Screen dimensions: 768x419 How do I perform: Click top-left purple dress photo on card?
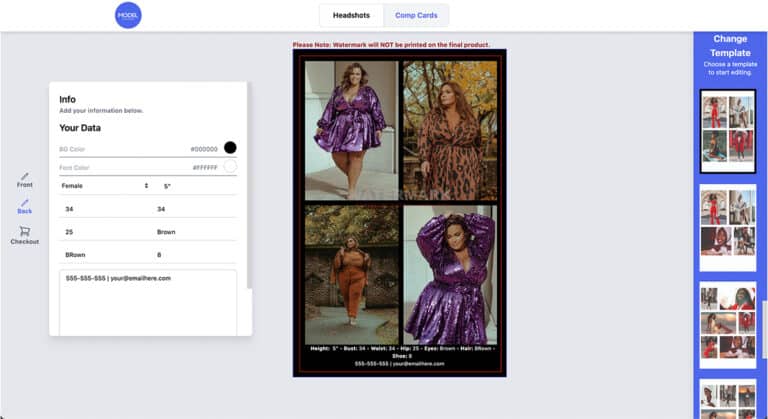click(x=352, y=130)
